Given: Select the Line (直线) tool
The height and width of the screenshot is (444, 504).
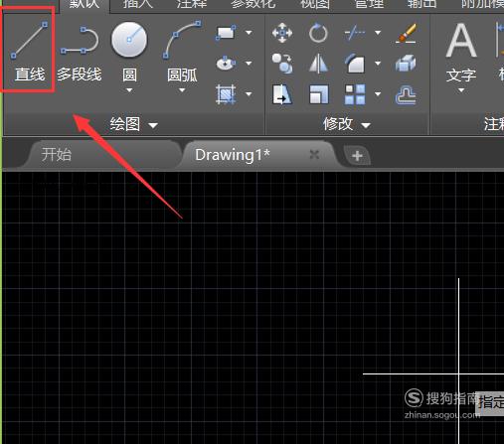Looking at the screenshot, I should tap(29, 51).
